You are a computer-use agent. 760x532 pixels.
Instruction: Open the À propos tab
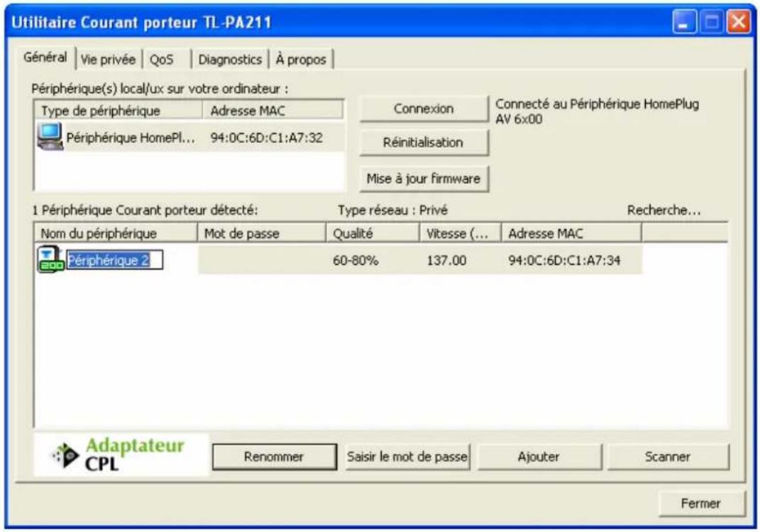tap(301, 60)
